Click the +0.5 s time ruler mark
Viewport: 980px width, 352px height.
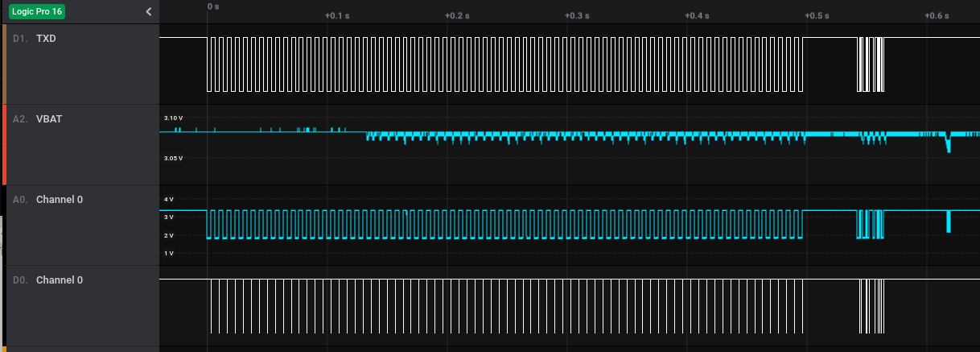point(816,16)
